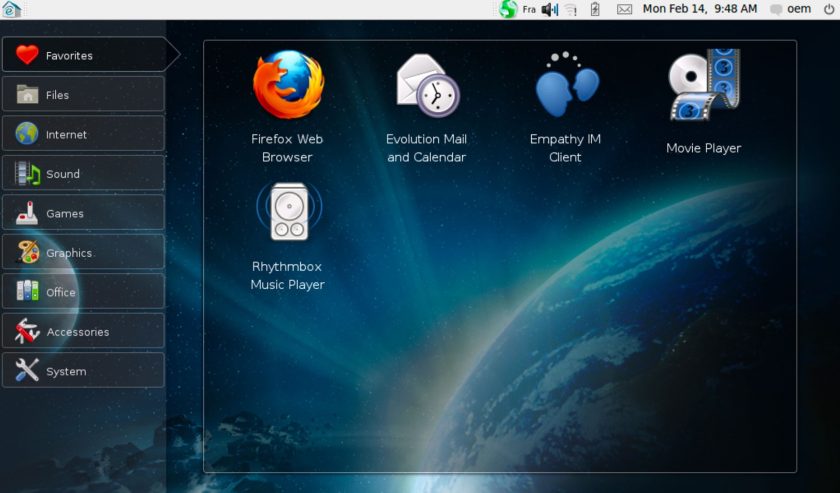Open the mail envelope indicator
The width and height of the screenshot is (840, 493).
click(624, 9)
